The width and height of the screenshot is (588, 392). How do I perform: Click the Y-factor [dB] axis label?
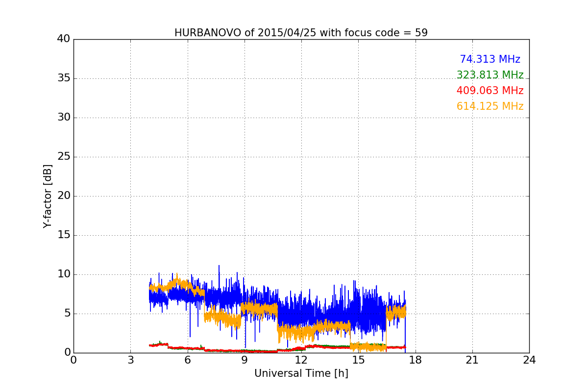(x=48, y=196)
